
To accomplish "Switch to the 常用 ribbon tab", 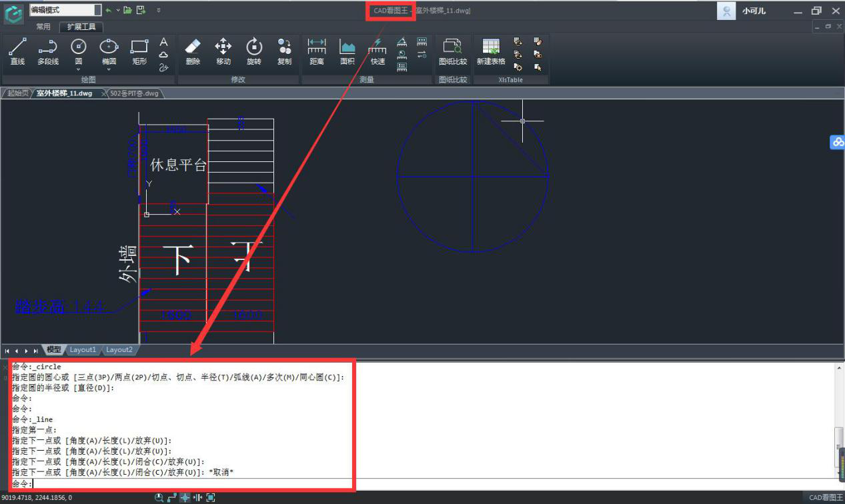I will coord(43,27).
